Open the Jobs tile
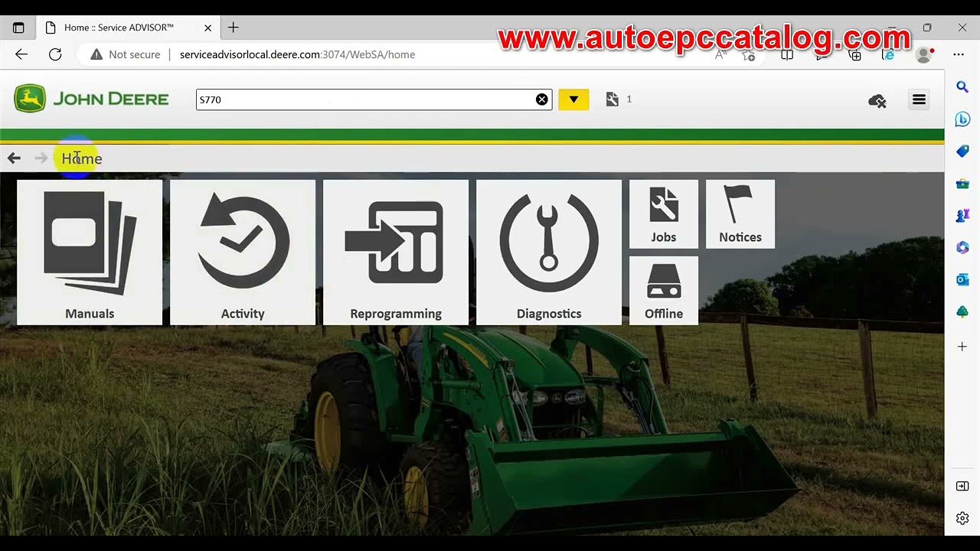This screenshot has height=551, width=980. click(664, 214)
